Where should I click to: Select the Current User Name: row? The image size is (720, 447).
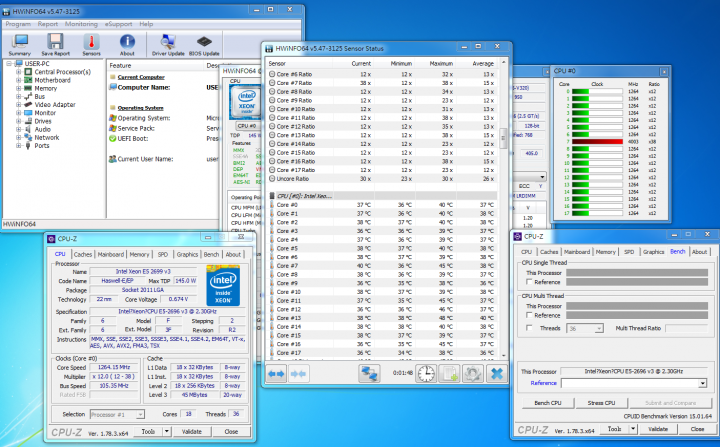tap(163, 159)
